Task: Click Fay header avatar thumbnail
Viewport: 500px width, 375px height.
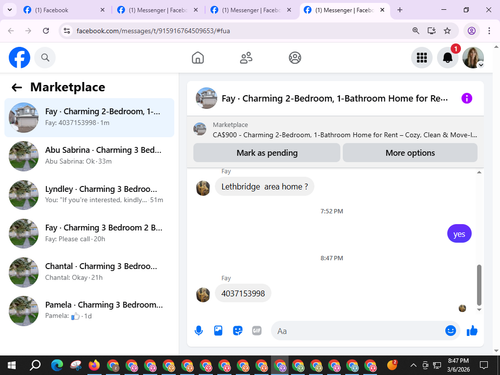Action: (x=206, y=98)
